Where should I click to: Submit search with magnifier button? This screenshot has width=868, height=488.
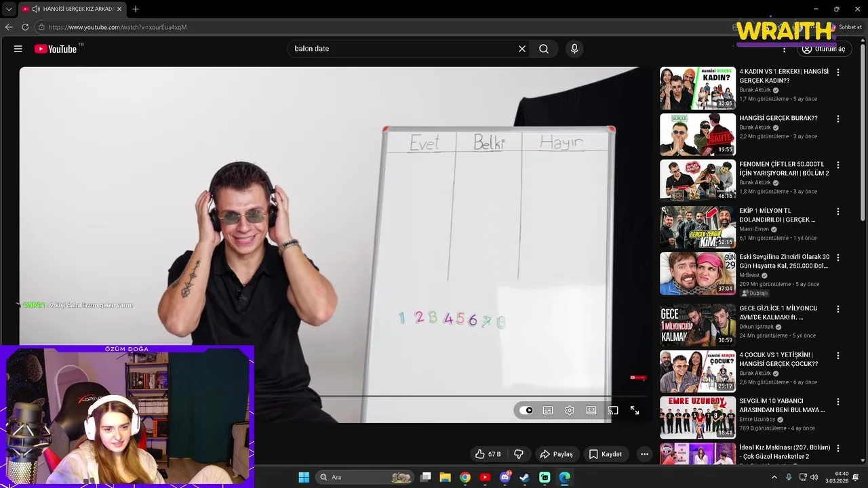(544, 49)
